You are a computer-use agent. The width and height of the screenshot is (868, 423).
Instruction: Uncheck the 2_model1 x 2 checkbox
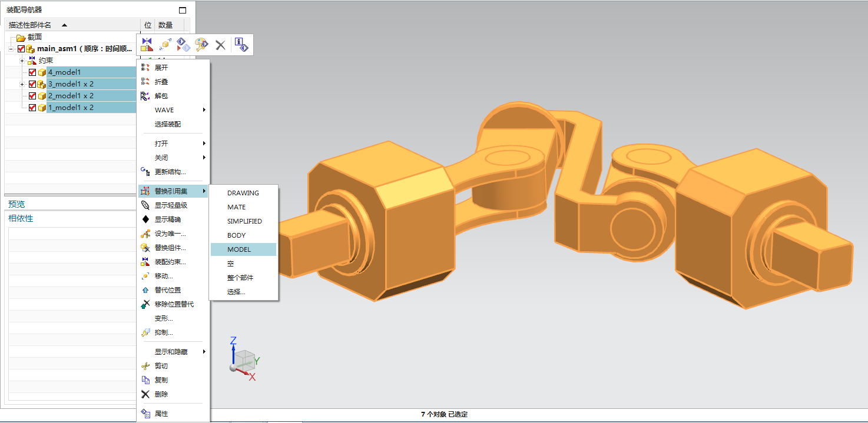[x=32, y=96]
